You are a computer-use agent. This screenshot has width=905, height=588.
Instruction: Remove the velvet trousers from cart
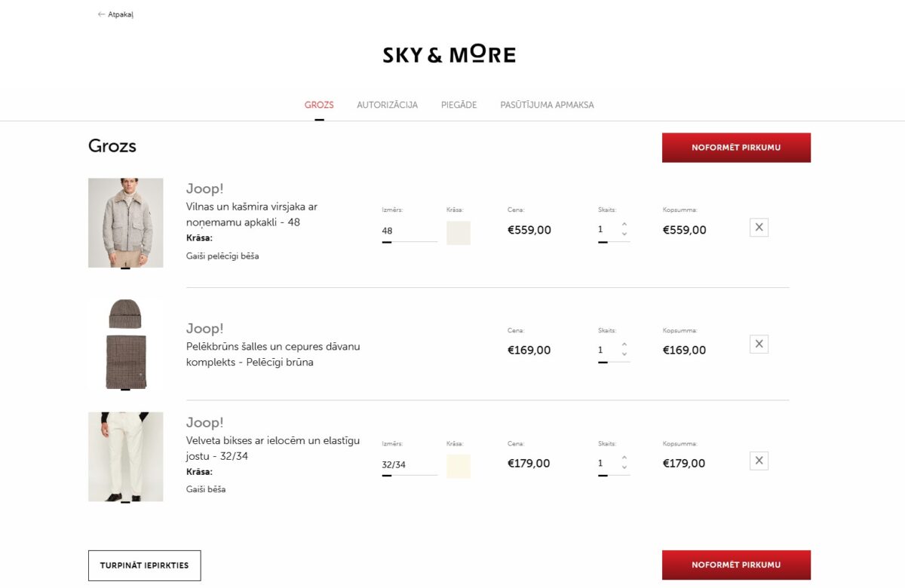point(758,460)
